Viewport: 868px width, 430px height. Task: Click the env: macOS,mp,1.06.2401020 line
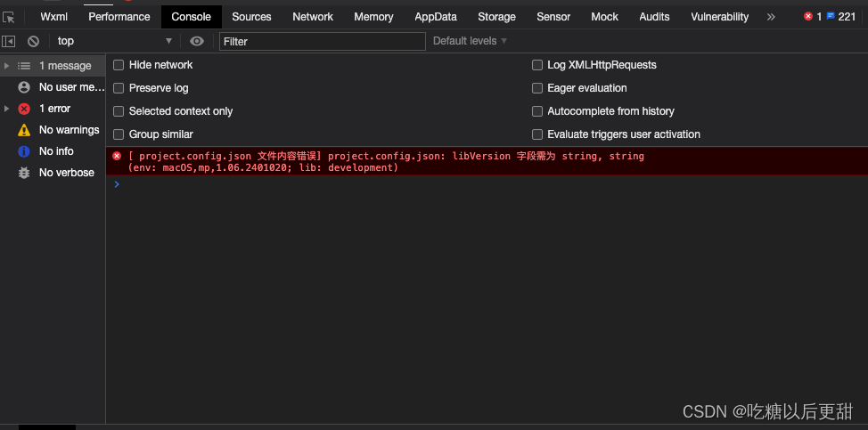[263, 167]
